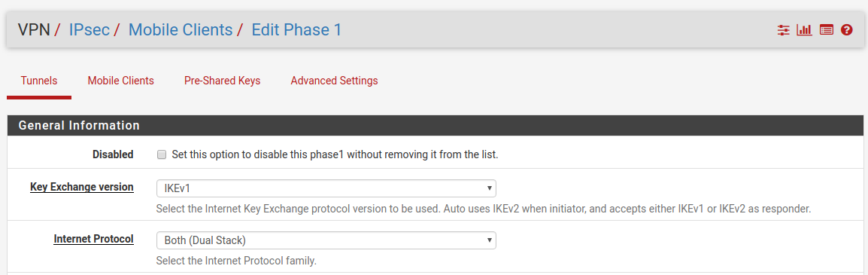Click the underlined Key Exchange version label
Screen dimensions: 868x275
[81, 188]
